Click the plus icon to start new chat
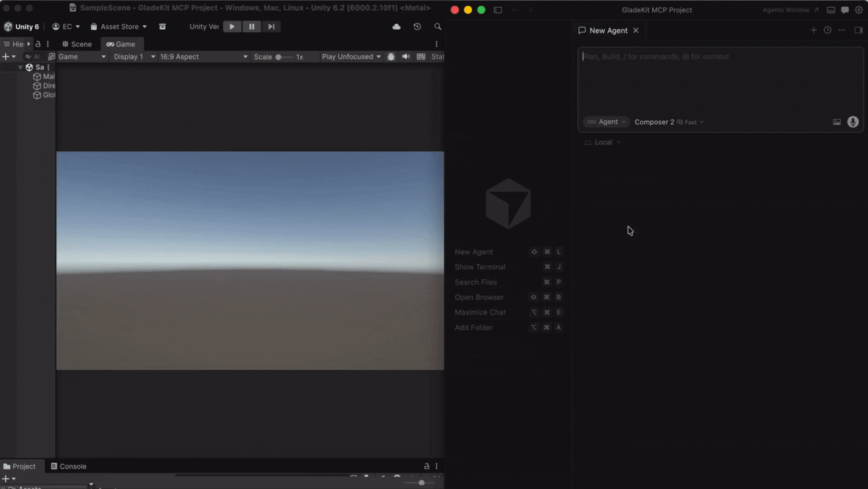This screenshot has height=489, width=868. point(813,30)
